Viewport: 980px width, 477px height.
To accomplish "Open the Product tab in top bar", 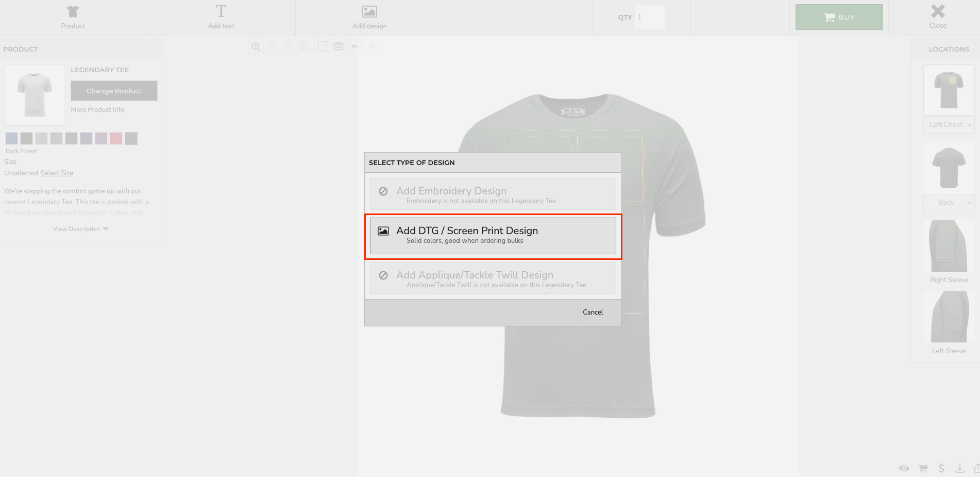I will click(73, 18).
